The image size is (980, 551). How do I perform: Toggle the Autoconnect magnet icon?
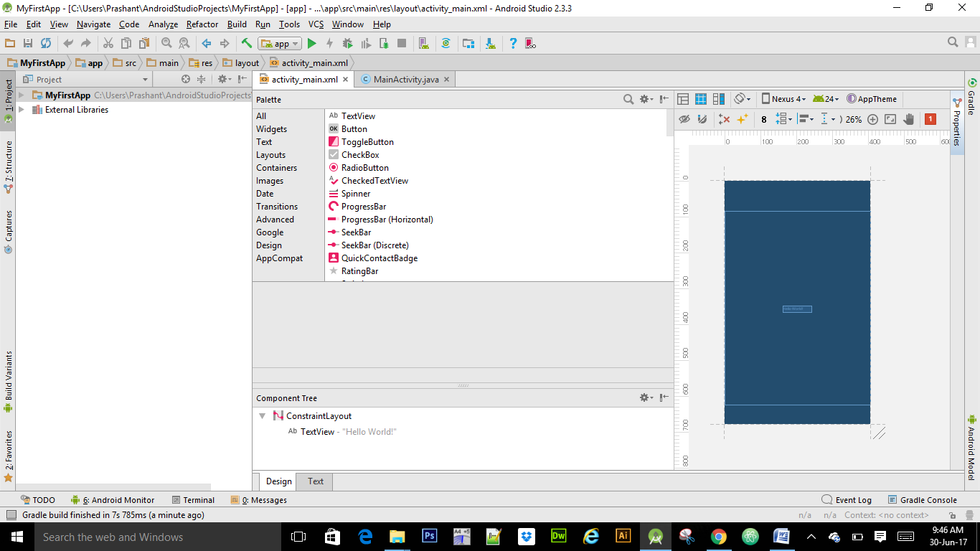(702, 119)
